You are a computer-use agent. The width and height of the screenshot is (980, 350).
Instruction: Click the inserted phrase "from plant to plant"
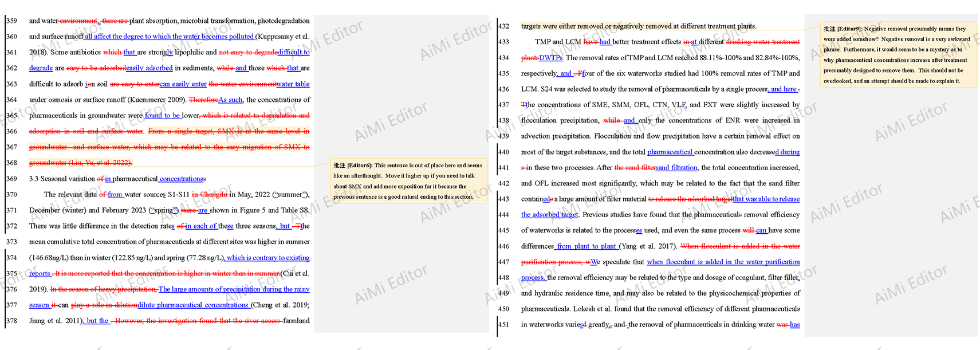tap(587, 246)
